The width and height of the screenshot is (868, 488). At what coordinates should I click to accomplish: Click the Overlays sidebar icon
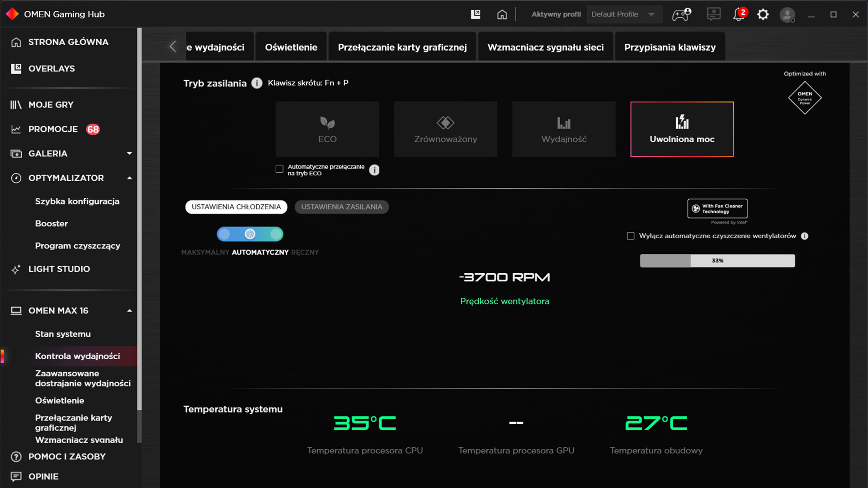coord(16,69)
